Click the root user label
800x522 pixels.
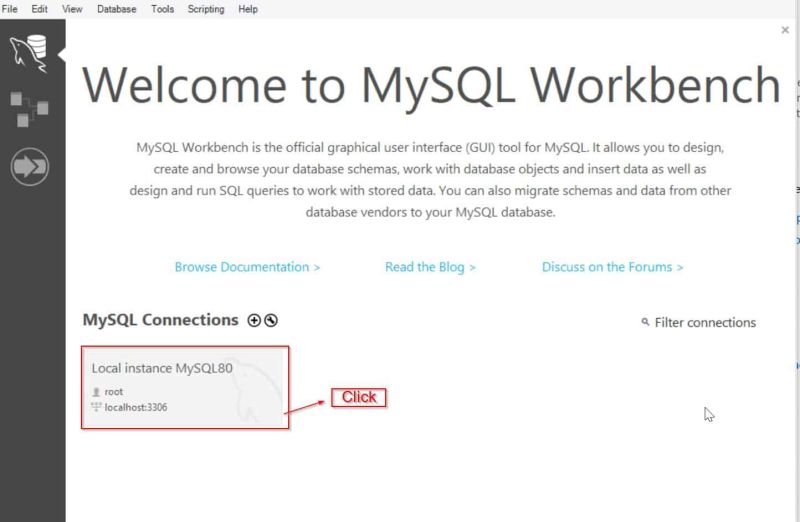coord(113,392)
